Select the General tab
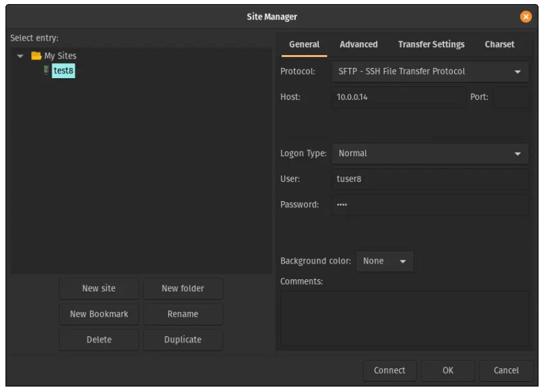Image resolution: width=544 pixels, height=392 pixels. click(304, 43)
